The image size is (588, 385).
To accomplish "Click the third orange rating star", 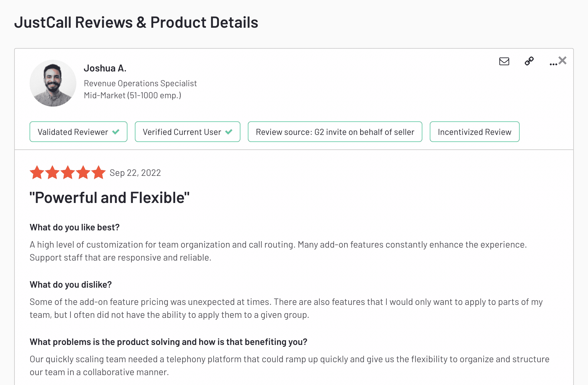I will 68,172.
